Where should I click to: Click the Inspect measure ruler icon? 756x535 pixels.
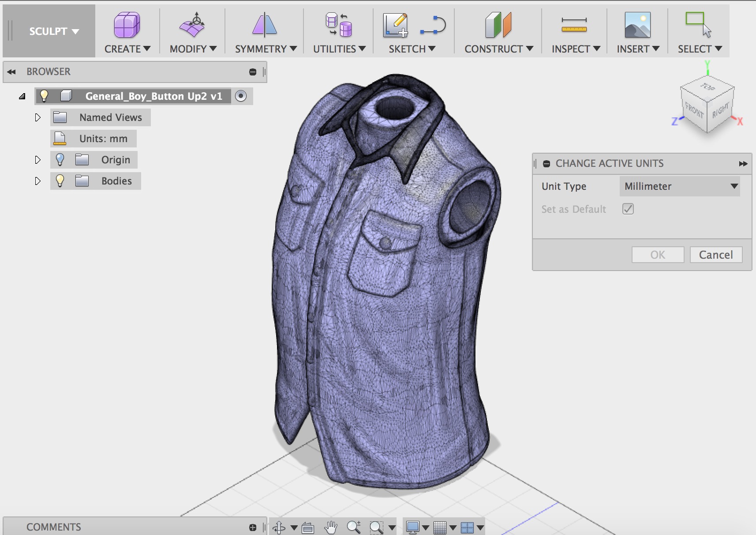(574, 25)
